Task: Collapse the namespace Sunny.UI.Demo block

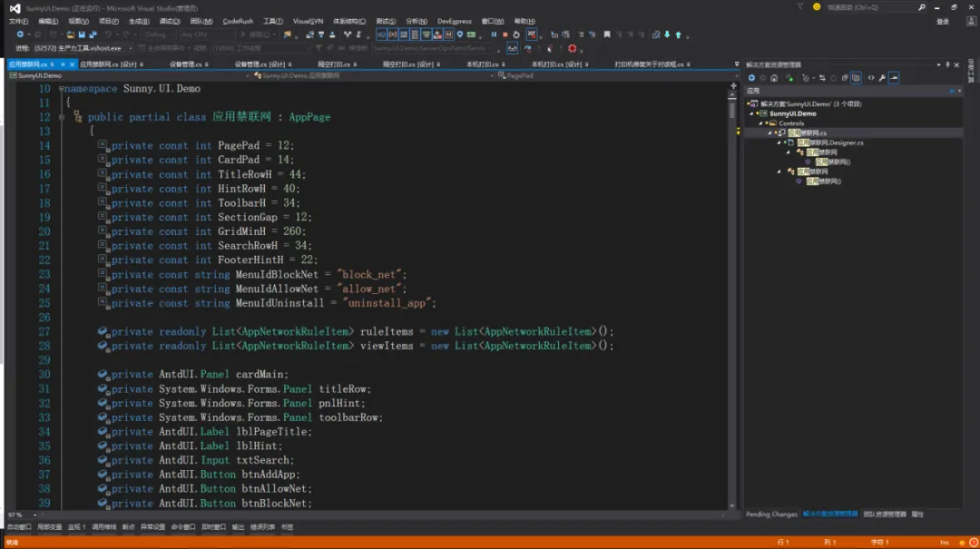Action: [62, 89]
